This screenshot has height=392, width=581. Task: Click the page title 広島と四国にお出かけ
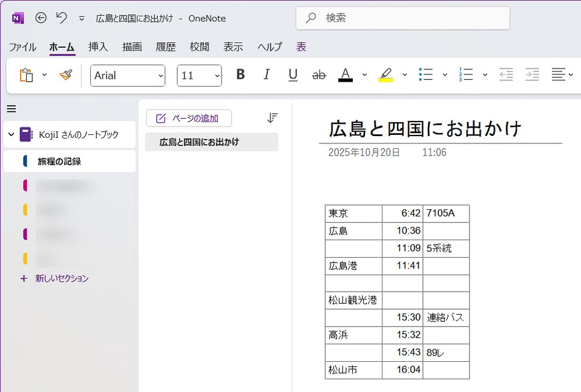point(425,129)
